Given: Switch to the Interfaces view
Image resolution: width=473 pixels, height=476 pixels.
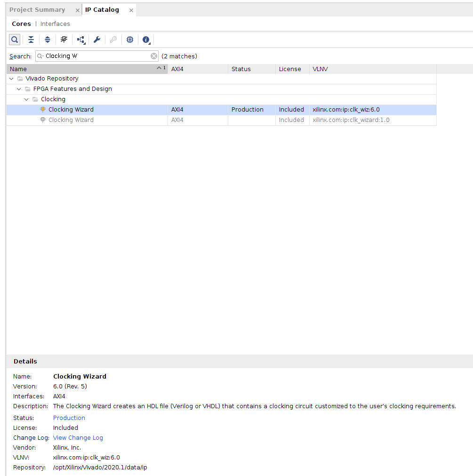Looking at the screenshot, I should (55, 24).
